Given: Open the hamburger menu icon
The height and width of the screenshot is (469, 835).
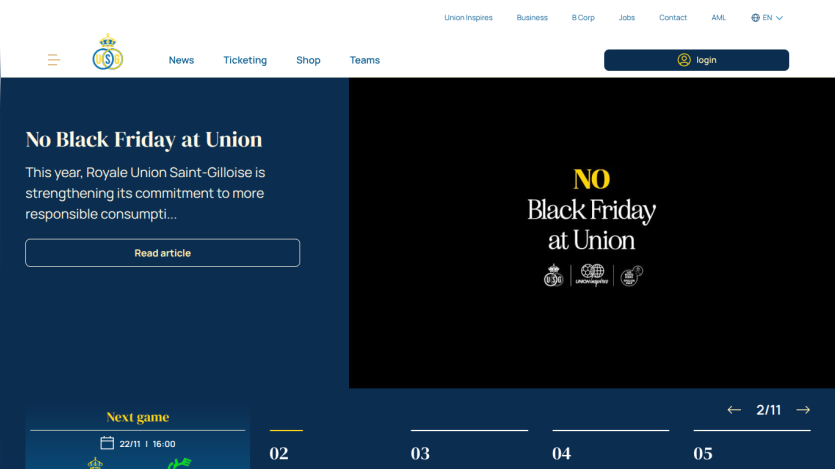Looking at the screenshot, I should (x=53, y=60).
